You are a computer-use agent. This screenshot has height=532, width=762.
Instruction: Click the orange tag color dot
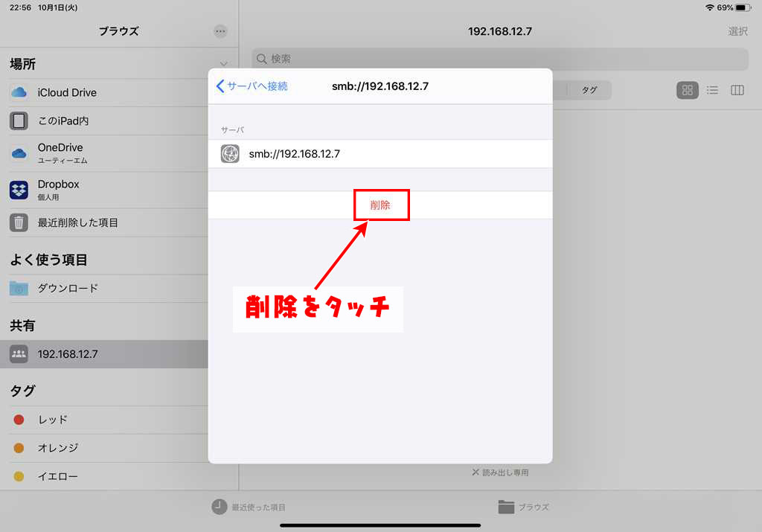pyautogui.click(x=19, y=448)
